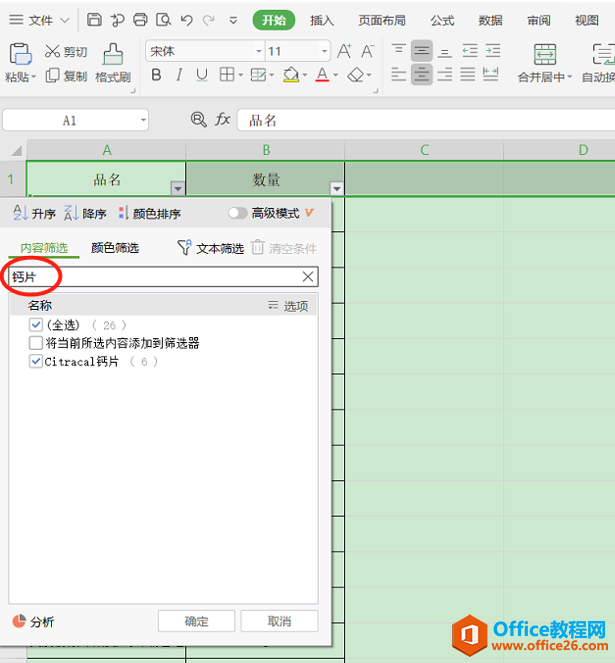Click the Copy button

66,76
